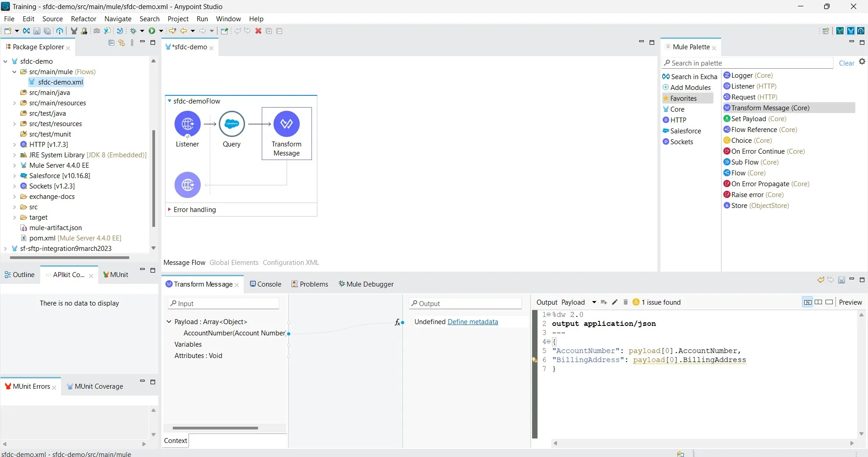Expand the Error handling section of the flow
Screen dimensions: 868x457
170,210
